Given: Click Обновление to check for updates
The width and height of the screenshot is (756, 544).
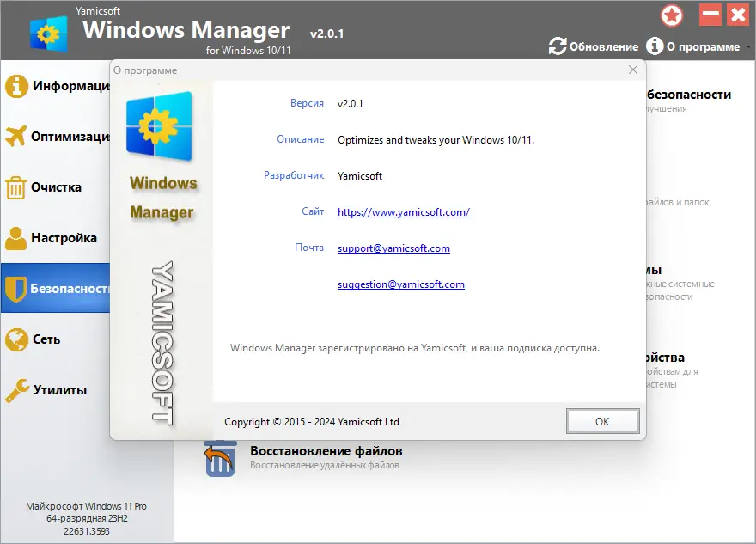Looking at the screenshot, I should tap(604, 46).
